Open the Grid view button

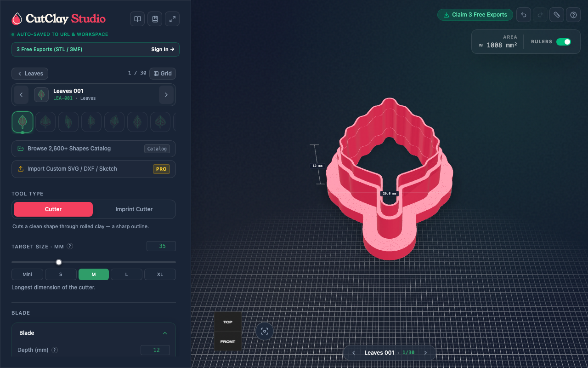163,74
